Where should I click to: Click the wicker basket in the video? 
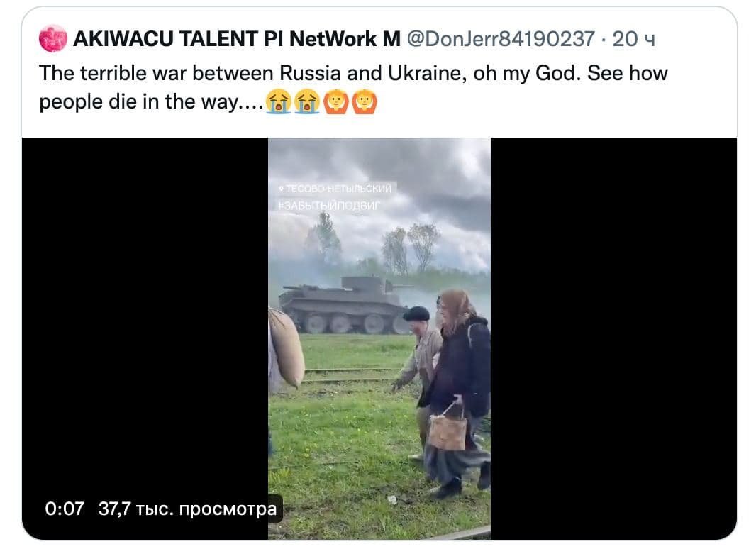pos(448,430)
